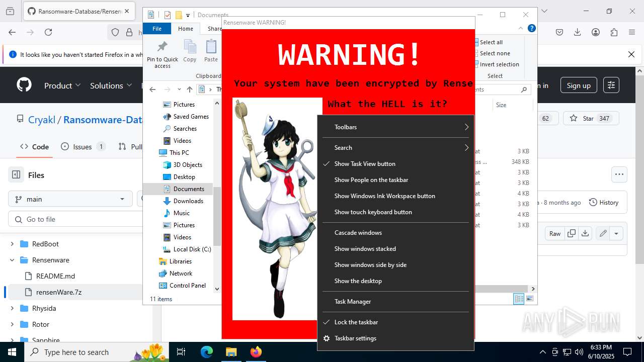The image size is (644, 362).
Task: Expand the Search submenu
Action: [x=395, y=148]
